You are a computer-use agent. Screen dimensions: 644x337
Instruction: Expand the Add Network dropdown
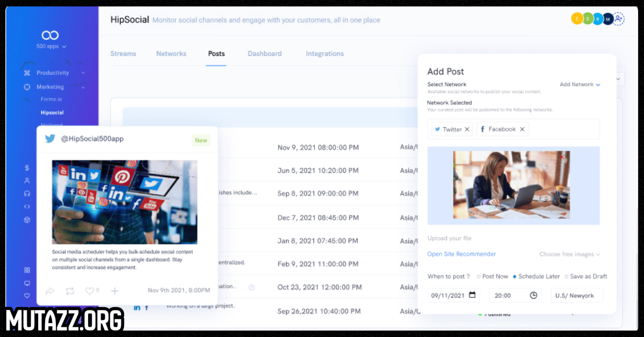point(580,85)
